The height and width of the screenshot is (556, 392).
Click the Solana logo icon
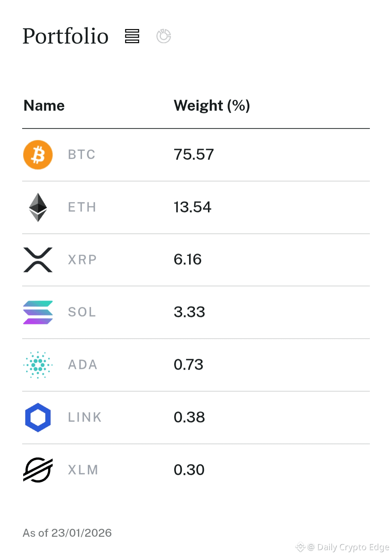pyautogui.click(x=38, y=312)
